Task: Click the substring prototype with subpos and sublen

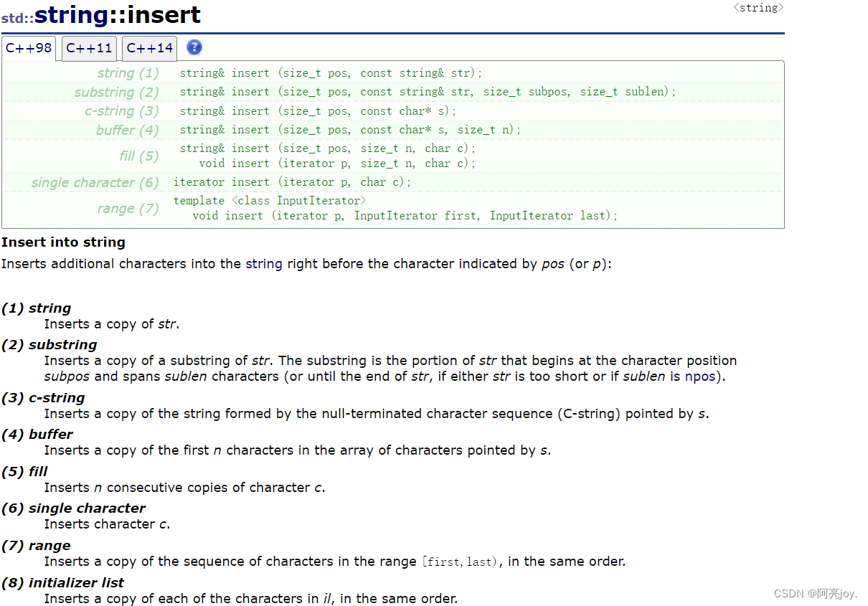Action: point(428,92)
